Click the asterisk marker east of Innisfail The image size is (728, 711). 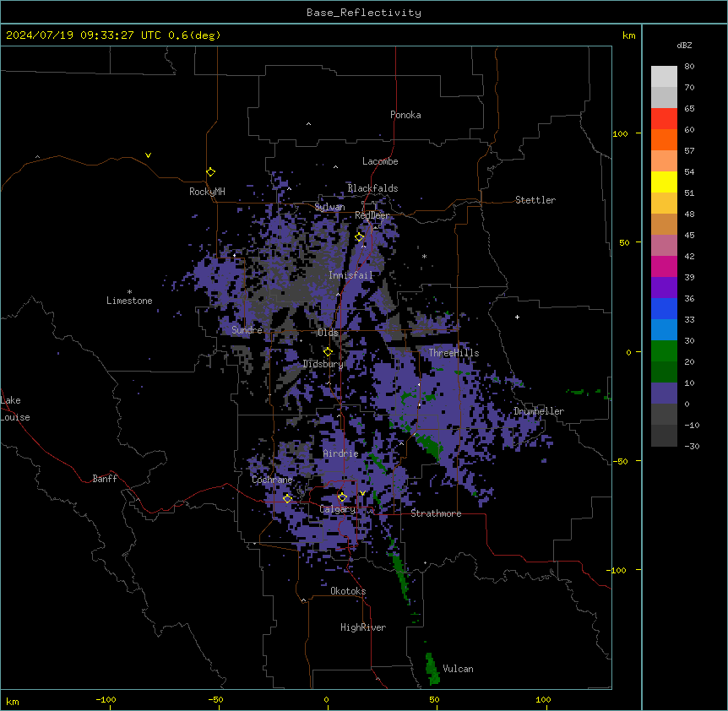[x=424, y=256]
